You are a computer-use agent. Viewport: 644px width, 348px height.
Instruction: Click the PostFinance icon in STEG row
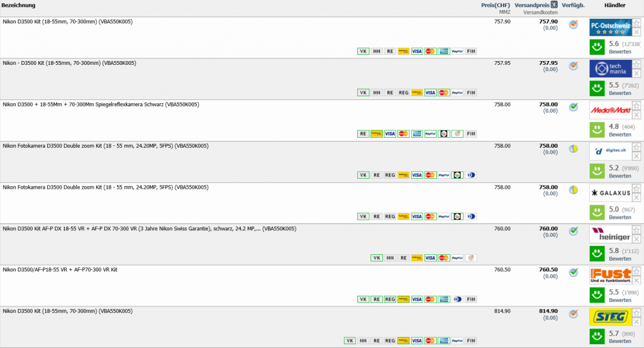(403, 340)
